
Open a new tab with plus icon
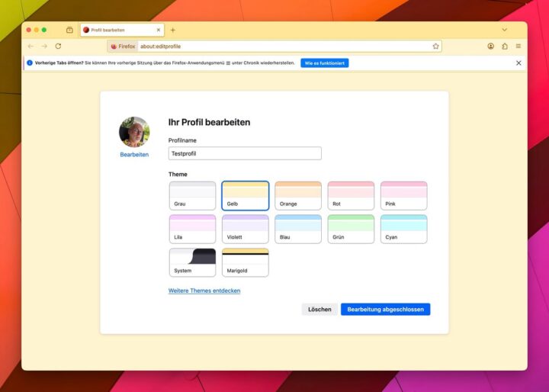[172, 30]
